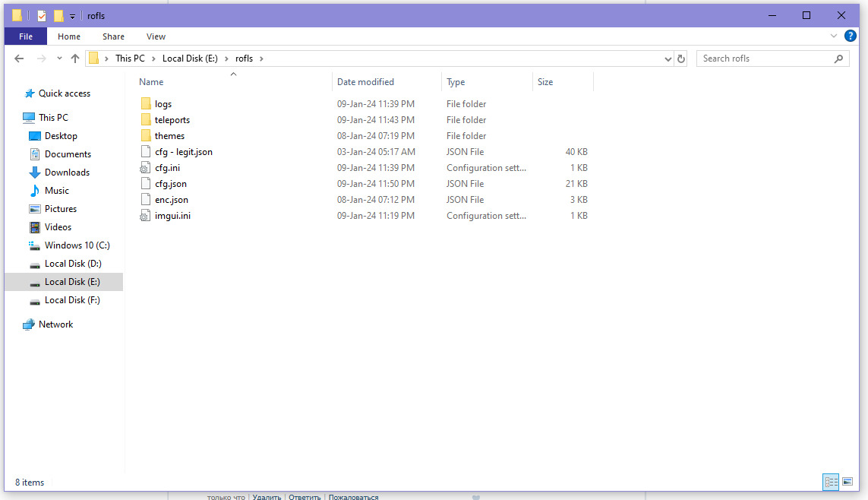Select the themes folder icon
Viewport: 868px width, 500px height.
coord(146,136)
